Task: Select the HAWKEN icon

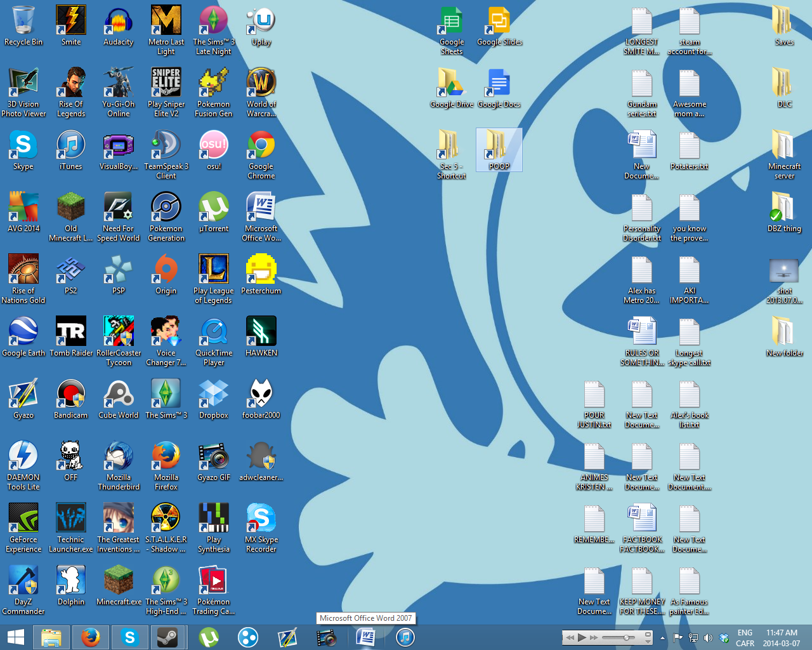Action: 261,337
